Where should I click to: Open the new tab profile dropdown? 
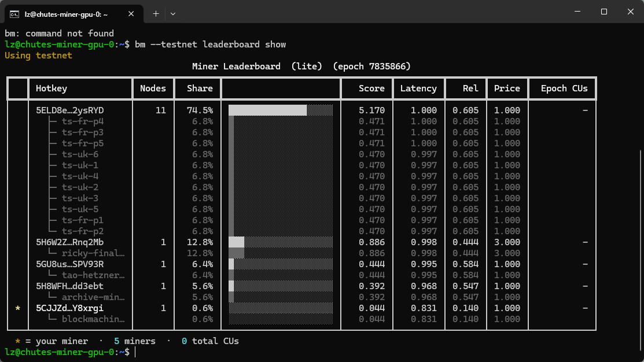click(x=173, y=14)
